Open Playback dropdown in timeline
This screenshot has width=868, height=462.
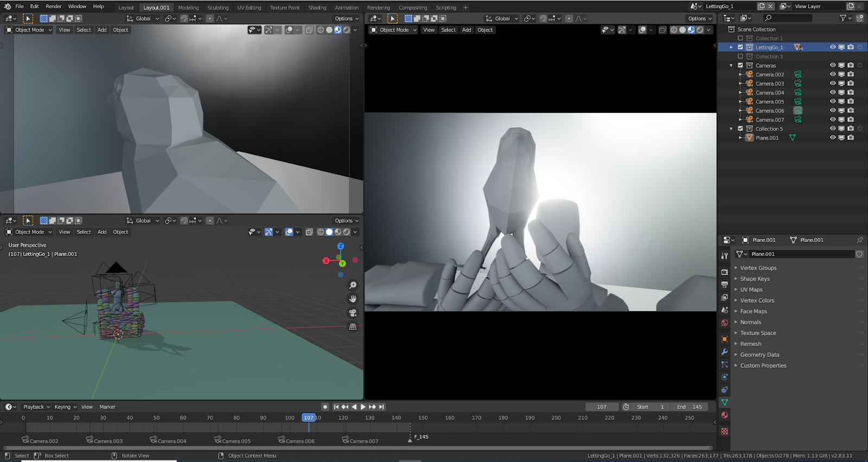click(x=36, y=407)
